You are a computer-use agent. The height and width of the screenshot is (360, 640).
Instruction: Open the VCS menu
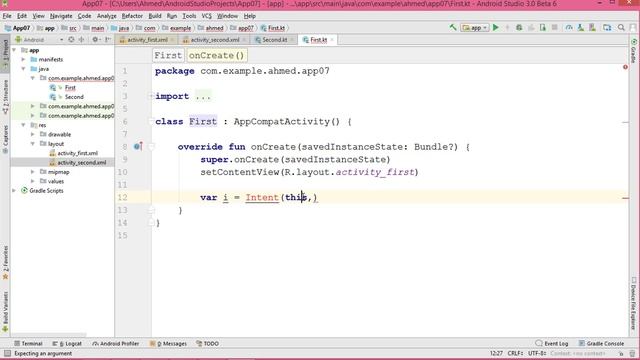(x=207, y=16)
